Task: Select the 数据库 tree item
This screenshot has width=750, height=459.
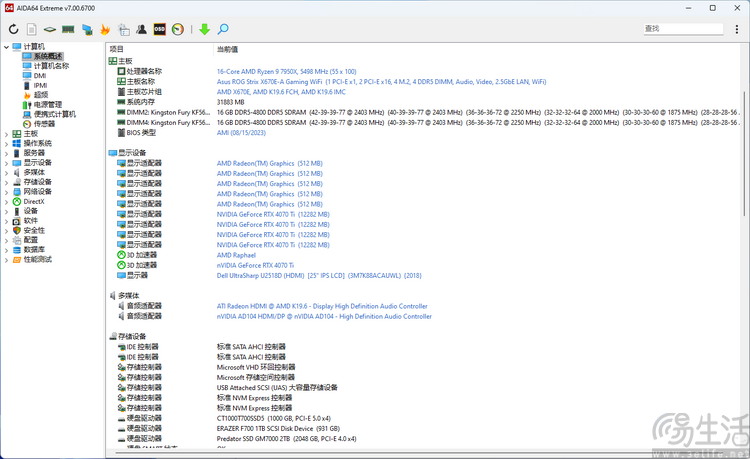Action: (34, 250)
